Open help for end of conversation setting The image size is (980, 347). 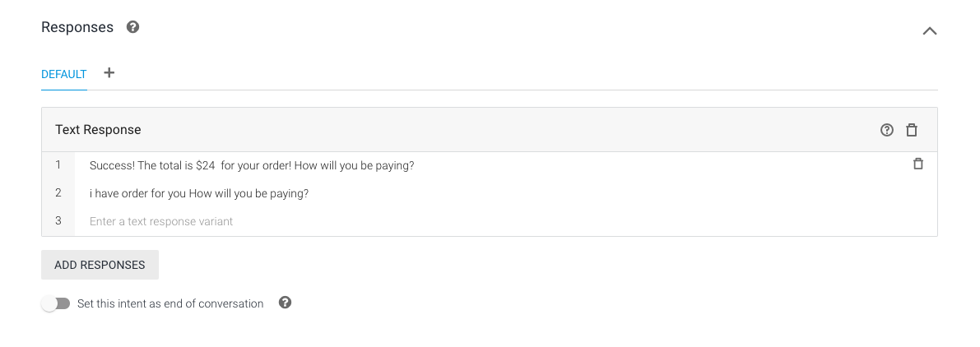(x=285, y=303)
